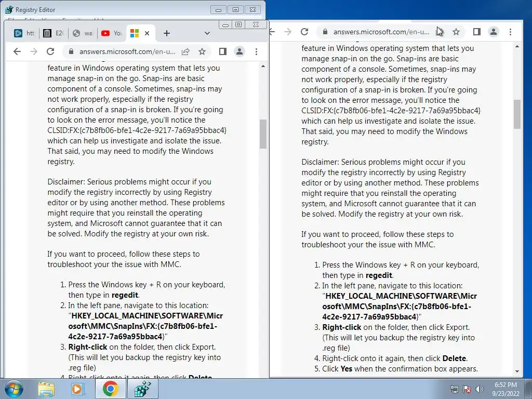Click the scroll-up arrow in the right window
Viewport: 532px width, 399px height.
[517, 46]
